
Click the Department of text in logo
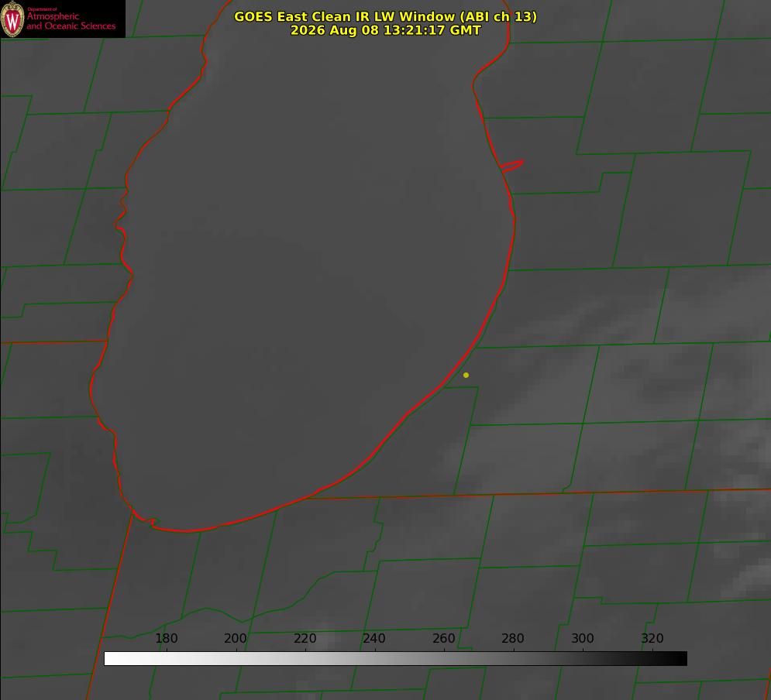(x=41, y=9)
